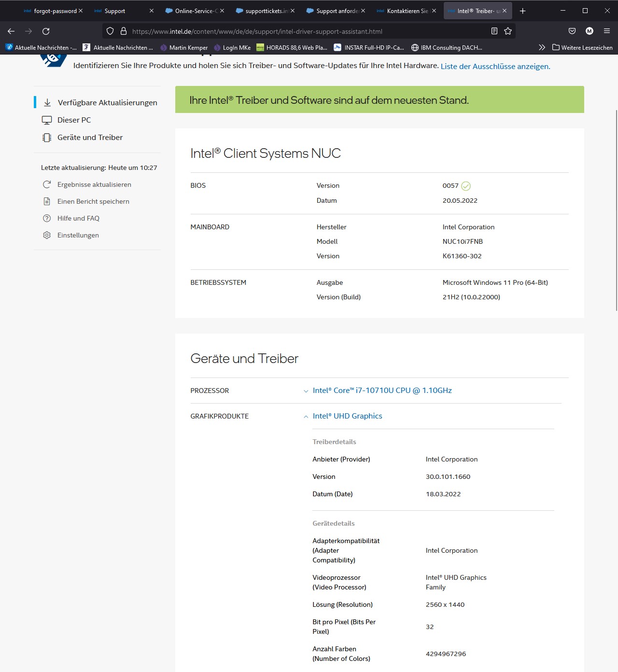The width and height of the screenshot is (618, 672).
Task: Click the reload page icon
Action: pos(46,31)
